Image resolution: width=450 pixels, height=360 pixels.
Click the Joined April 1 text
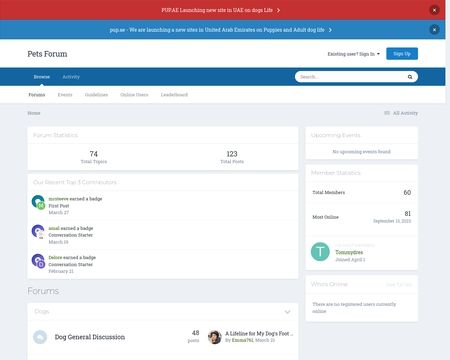pyautogui.click(x=350, y=260)
